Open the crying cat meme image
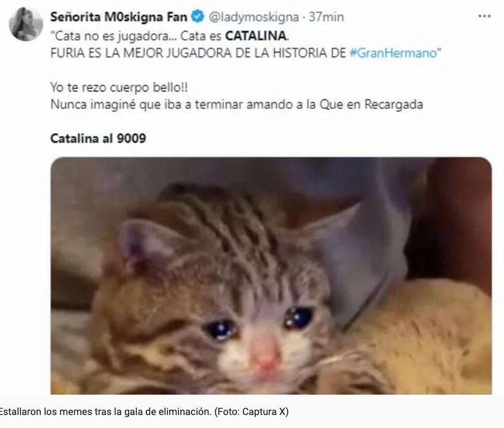Image resolution: width=504 pixels, height=428 pixels. pyautogui.click(x=271, y=275)
